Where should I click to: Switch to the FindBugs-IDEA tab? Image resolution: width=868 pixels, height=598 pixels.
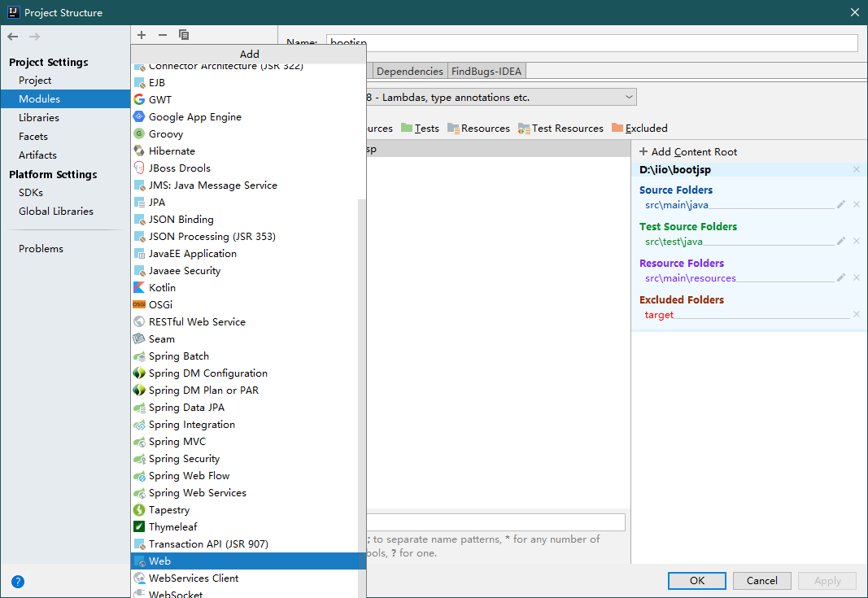click(486, 72)
